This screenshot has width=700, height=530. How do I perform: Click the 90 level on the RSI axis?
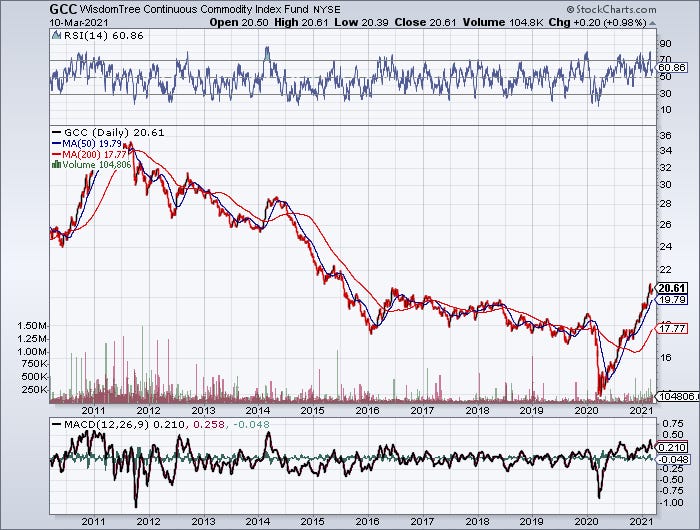tap(665, 44)
